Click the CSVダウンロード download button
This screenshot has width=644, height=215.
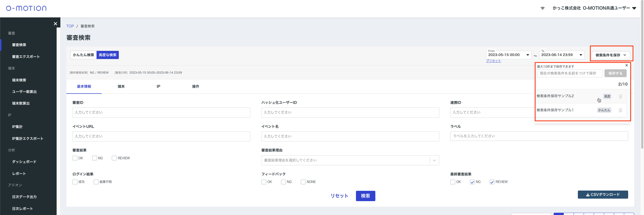pyautogui.click(x=603, y=195)
